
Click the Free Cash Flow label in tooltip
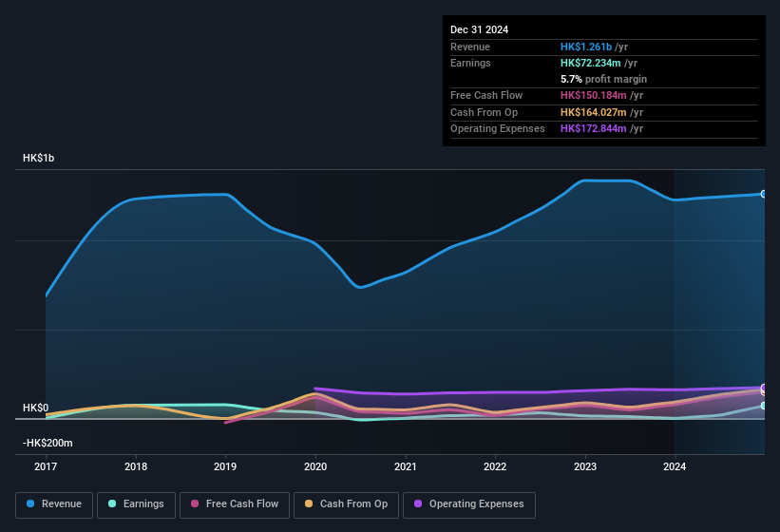tap(486, 95)
